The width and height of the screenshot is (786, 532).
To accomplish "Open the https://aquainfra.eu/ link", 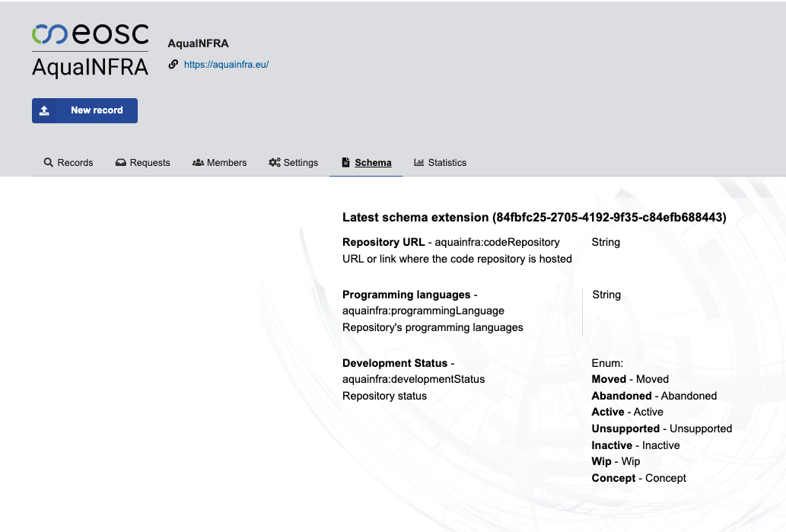I will click(226, 64).
